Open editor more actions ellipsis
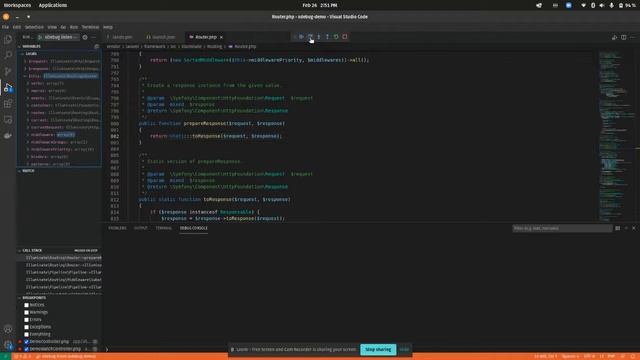This screenshot has height=360, width=640. click(x=632, y=37)
